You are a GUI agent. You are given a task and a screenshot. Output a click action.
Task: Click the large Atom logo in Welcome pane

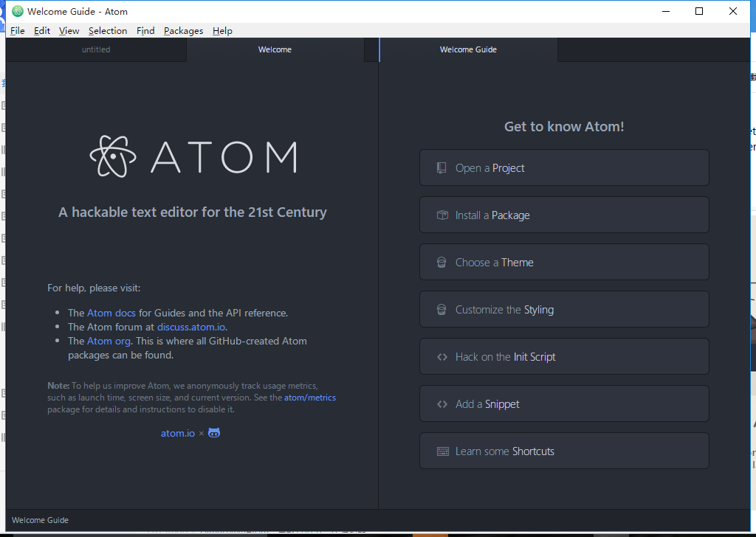click(193, 156)
